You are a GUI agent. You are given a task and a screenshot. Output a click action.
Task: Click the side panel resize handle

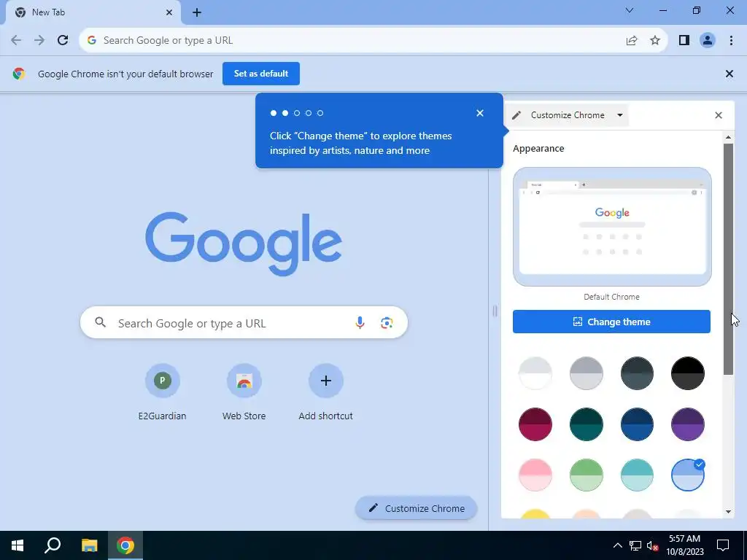pyautogui.click(x=495, y=311)
